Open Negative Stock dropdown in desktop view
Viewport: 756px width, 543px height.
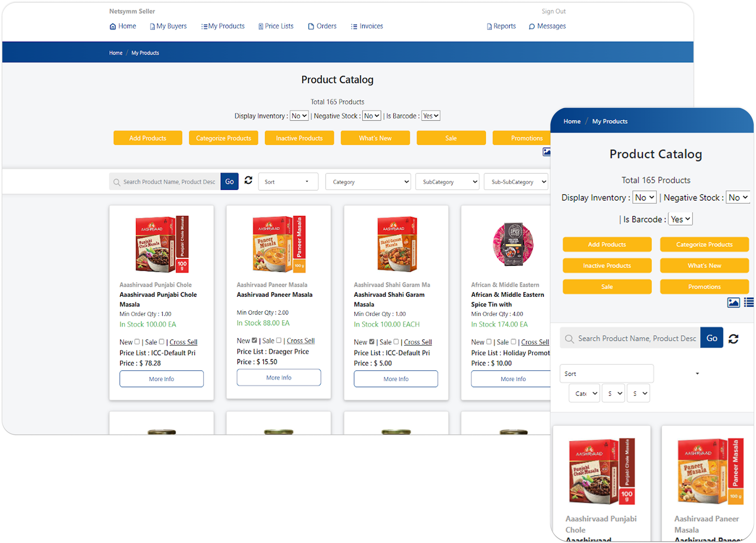coord(372,116)
